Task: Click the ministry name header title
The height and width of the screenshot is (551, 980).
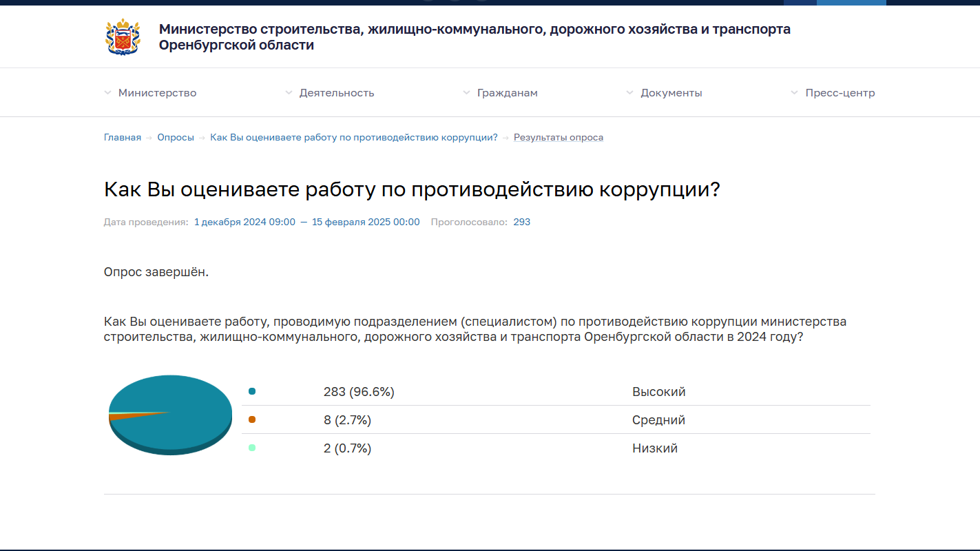Action: [x=475, y=37]
